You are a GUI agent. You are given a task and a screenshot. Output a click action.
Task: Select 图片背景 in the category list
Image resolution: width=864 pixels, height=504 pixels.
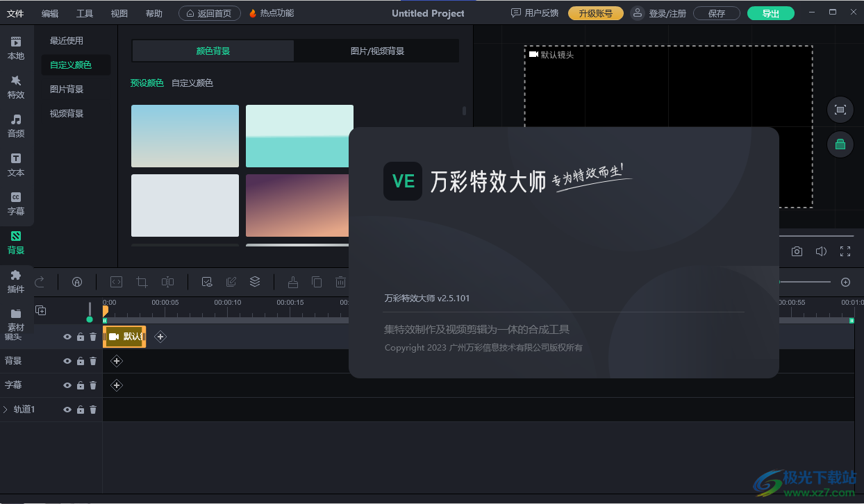tap(67, 89)
